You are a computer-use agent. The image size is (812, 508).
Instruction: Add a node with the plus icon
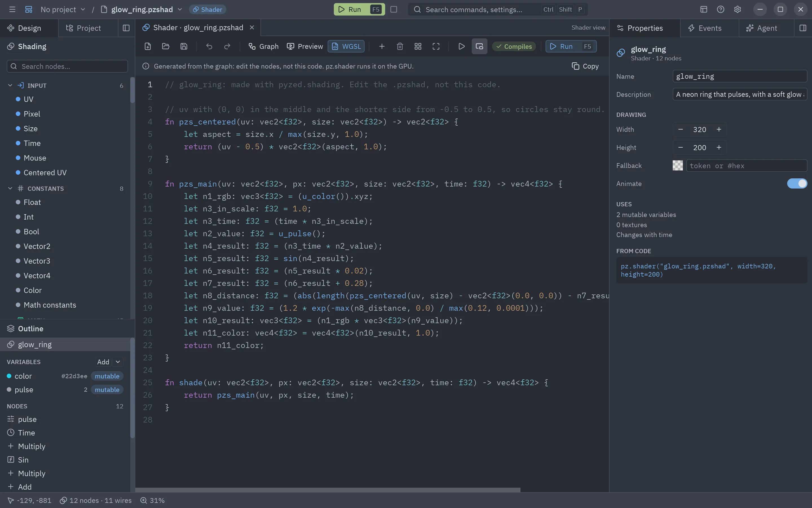382,46
